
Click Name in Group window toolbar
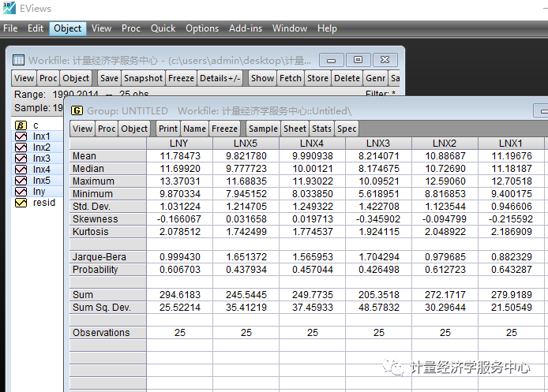click(x=195, y=129)
